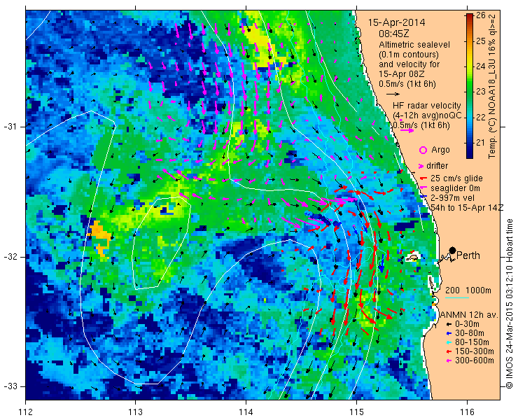
Task: Click the black altimetric velocity scale arrow
Action: coord(393,94)
